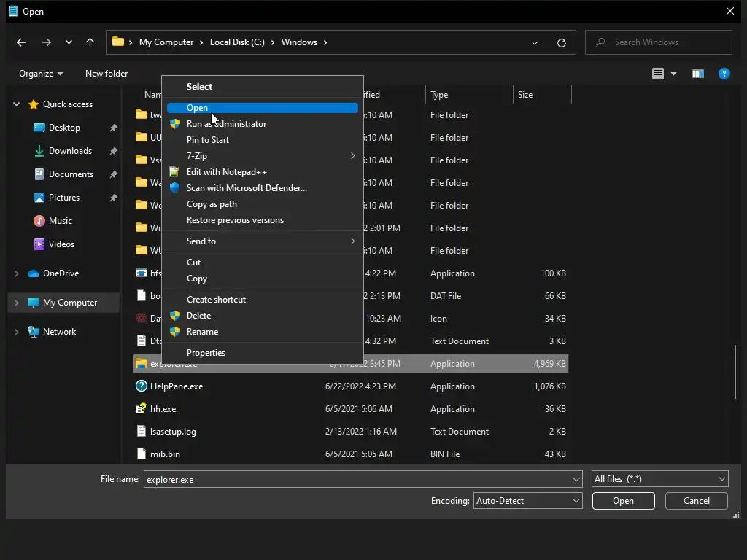Open the Encoding Auto-Detect dropdown
Viewport: 747px width, 560px height.
tap(528, 501)
